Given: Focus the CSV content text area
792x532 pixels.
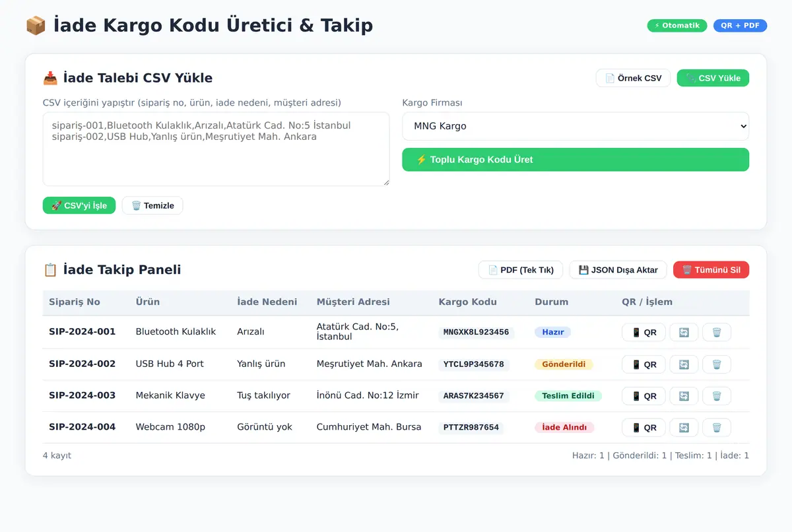Looking at the screenshot, I should tap(216, 149).
